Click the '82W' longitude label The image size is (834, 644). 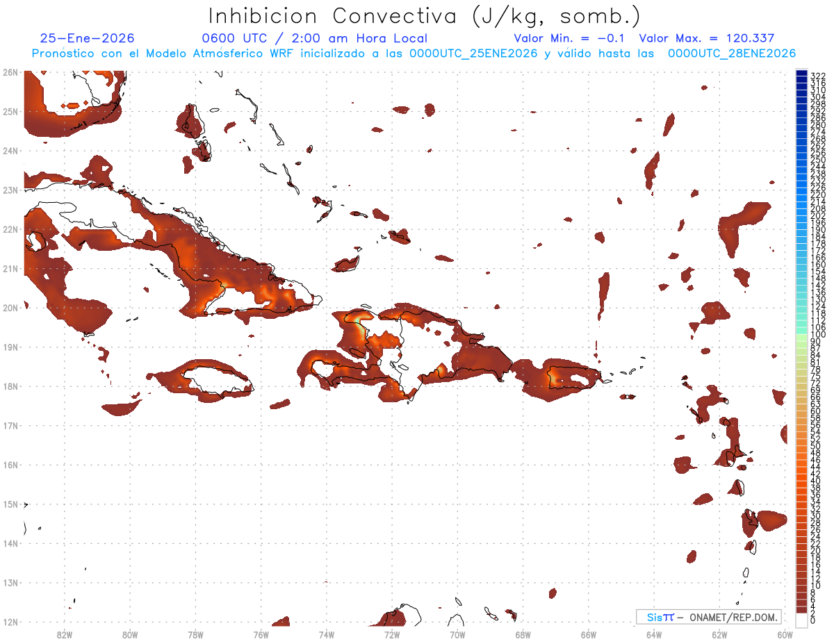click(65, 634)
